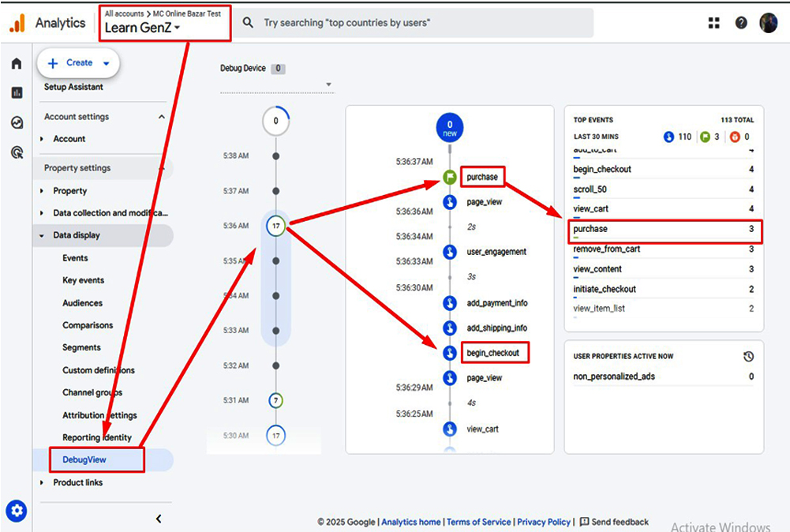The image size is (790, 532).
Task: Click Send feedback link
Action: pos(620,522)
